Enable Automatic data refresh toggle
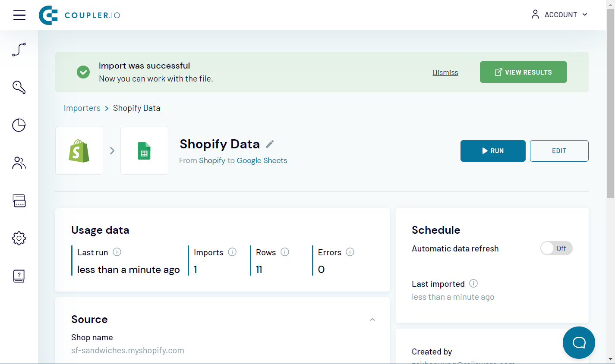Screen dimensions: 615x364 pyautogui.click(x=556, y=248)
